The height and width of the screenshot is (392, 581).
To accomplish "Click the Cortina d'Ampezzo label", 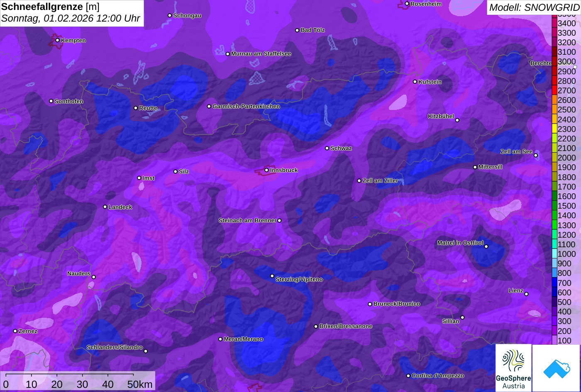I will [438, 376].
